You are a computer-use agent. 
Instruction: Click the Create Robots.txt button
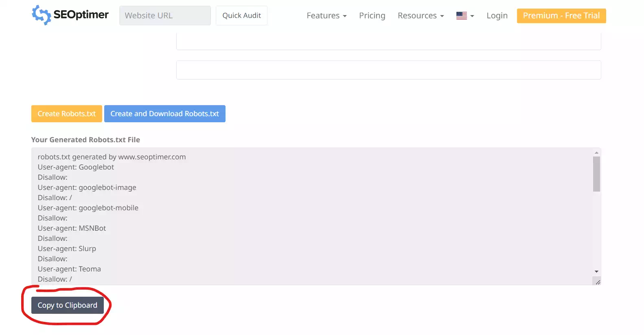[x=67, y=114]
